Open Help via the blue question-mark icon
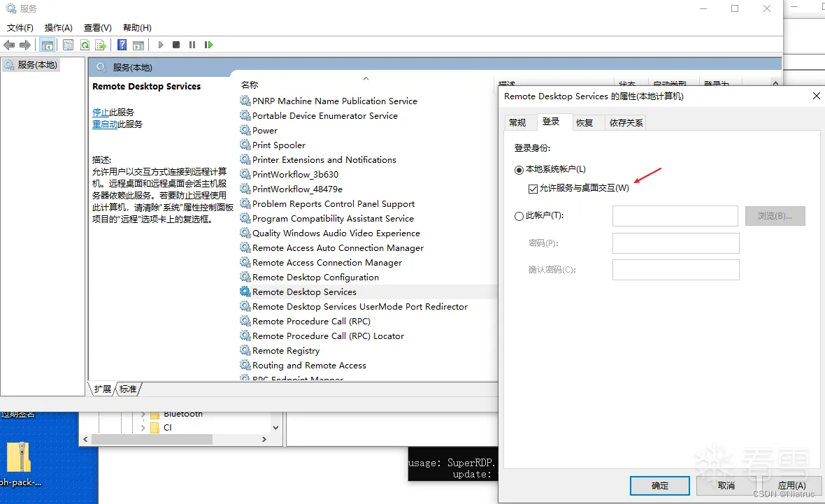The image size is (825, 504). pos(122,45)
